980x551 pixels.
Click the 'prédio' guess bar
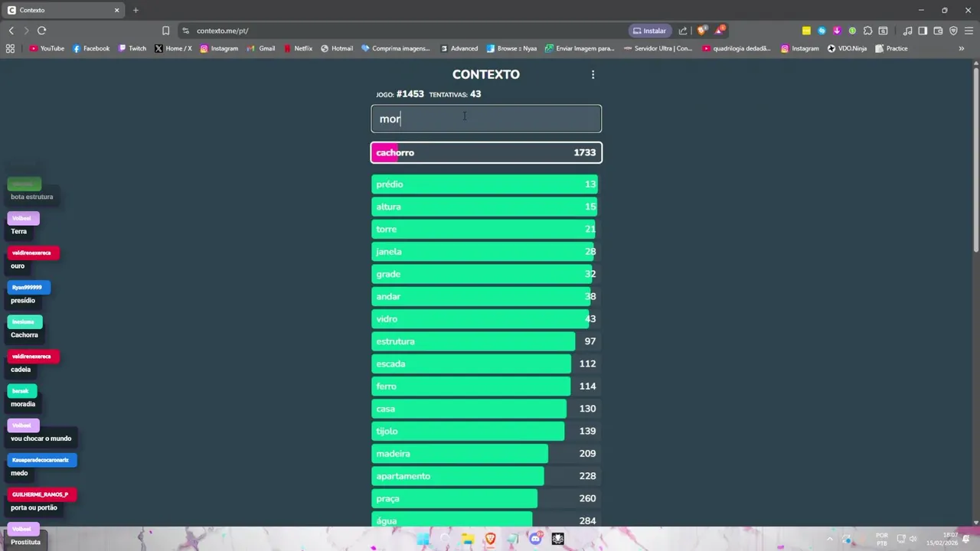(x=485, y=184)
